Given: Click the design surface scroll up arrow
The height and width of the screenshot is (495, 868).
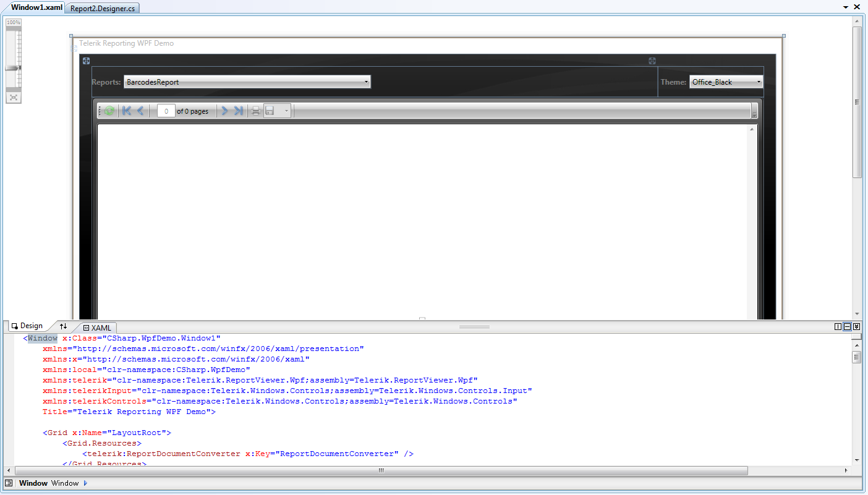Looking at the screenshot, I should (x=857, y=22).
